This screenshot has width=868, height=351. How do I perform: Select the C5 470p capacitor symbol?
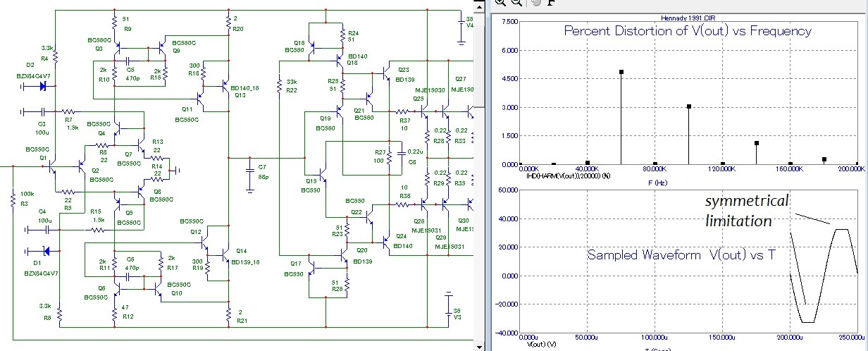[128, 62]
